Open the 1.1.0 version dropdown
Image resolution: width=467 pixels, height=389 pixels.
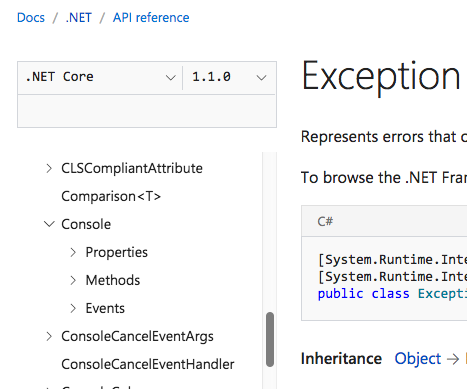click(229, 77)
